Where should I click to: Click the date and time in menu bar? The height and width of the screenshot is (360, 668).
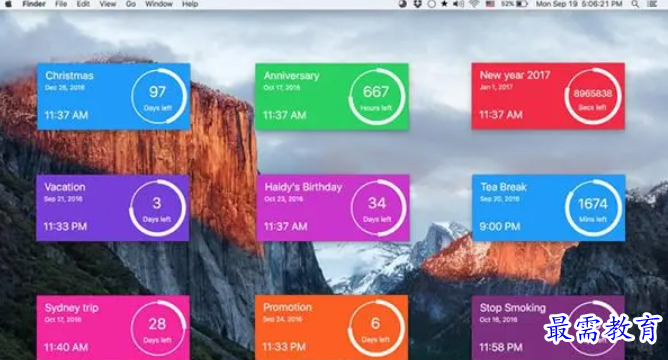click(579, 4)
